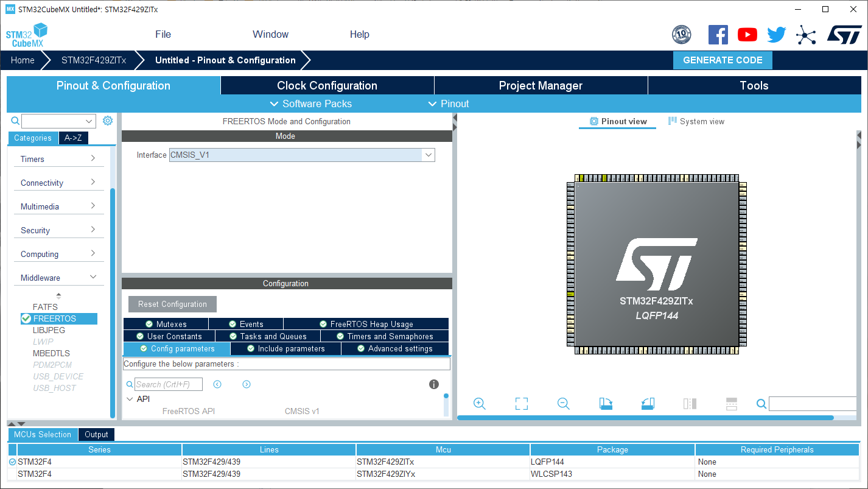This screenshot has width=868, height=489.
Task: Toggle the FREERTOS middleware entry
Action: [58, 318]
